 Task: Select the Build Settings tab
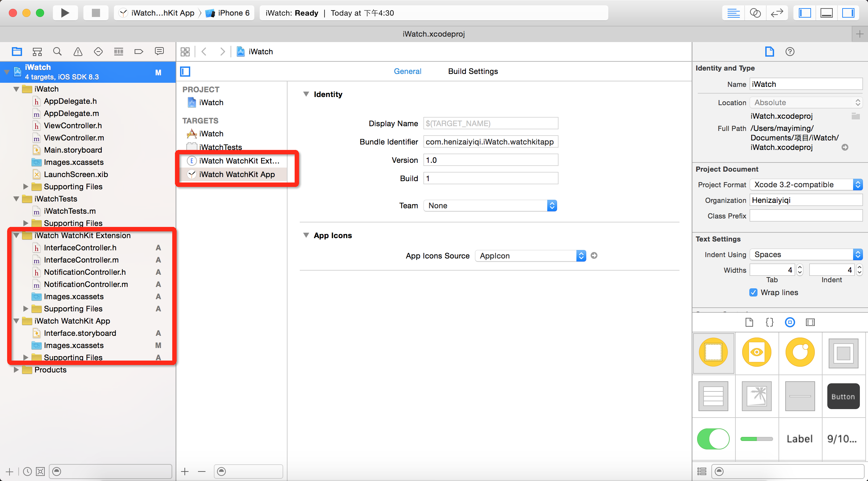[x=473, y=71]
